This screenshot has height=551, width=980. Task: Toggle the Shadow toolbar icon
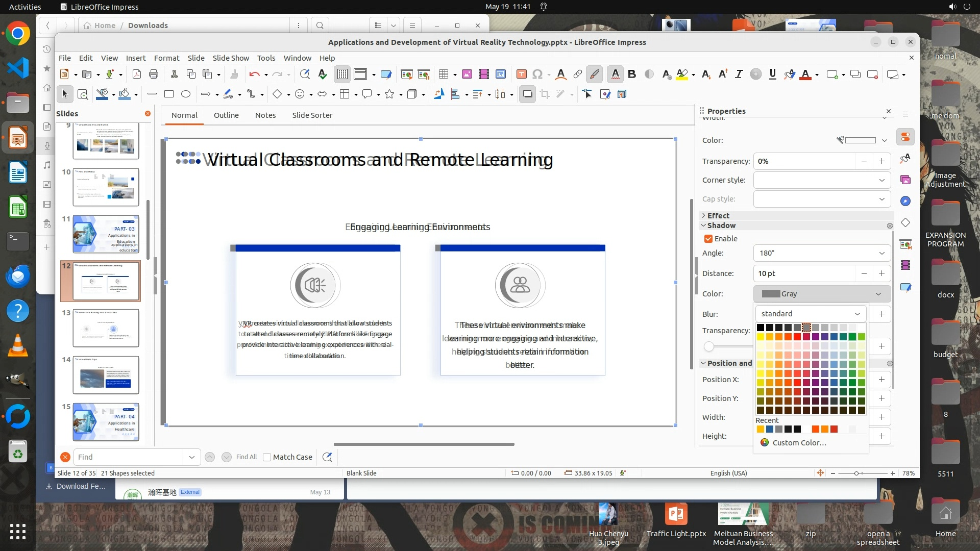[x=527, y=94]
